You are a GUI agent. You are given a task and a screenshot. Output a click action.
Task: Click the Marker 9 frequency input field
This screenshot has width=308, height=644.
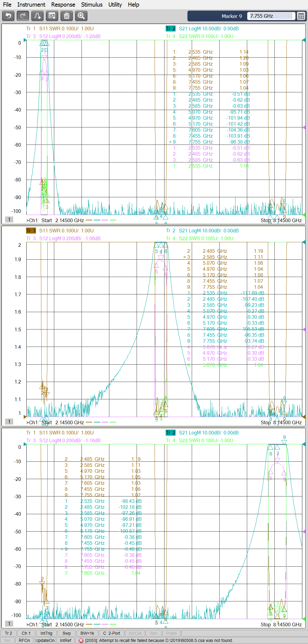[271, 16]
